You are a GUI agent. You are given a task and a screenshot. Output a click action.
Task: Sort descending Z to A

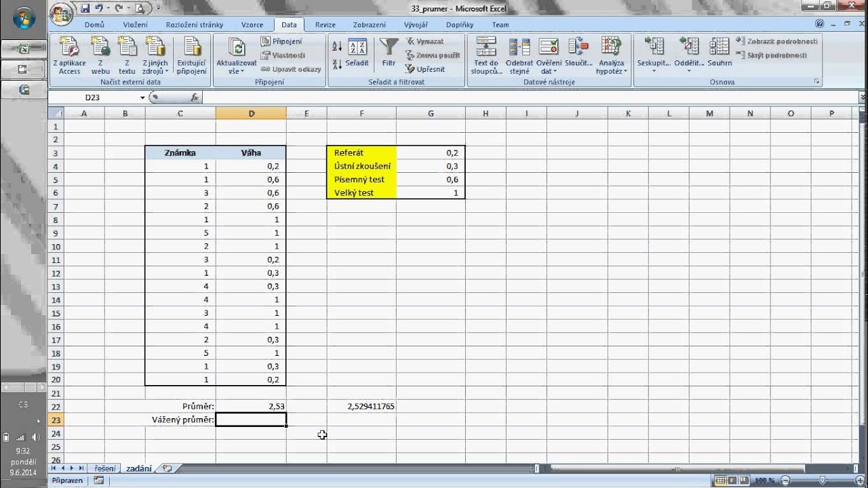pos(337,64)
